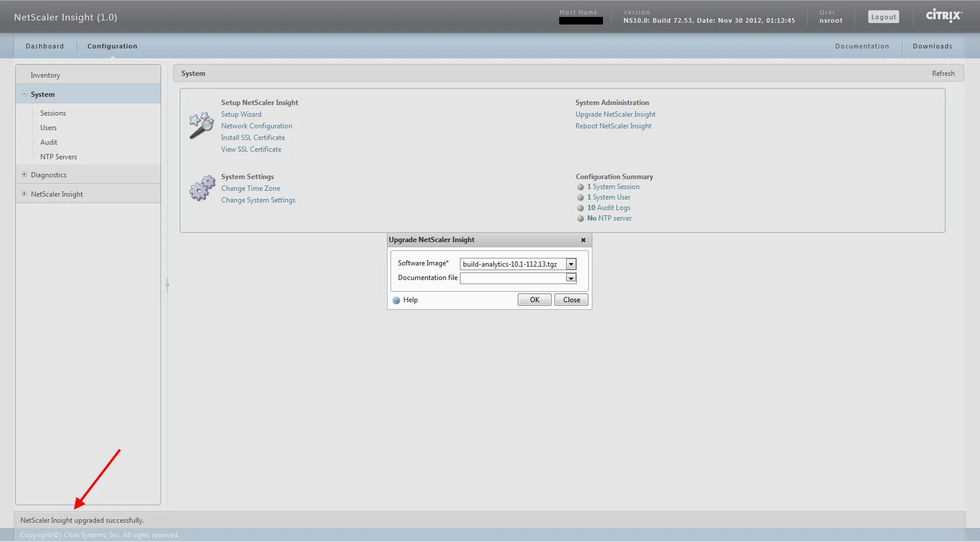Click the Documentation file text field

pos(513,278)
